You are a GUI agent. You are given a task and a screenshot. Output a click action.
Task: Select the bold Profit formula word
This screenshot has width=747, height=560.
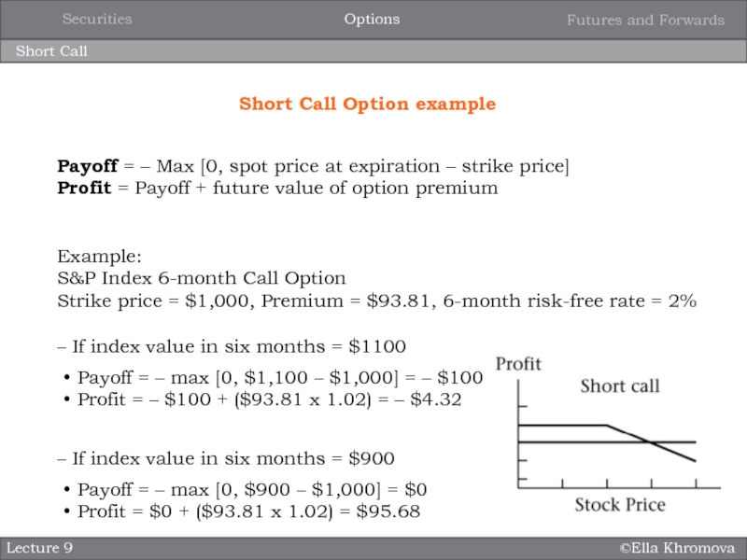coord(82,188)
